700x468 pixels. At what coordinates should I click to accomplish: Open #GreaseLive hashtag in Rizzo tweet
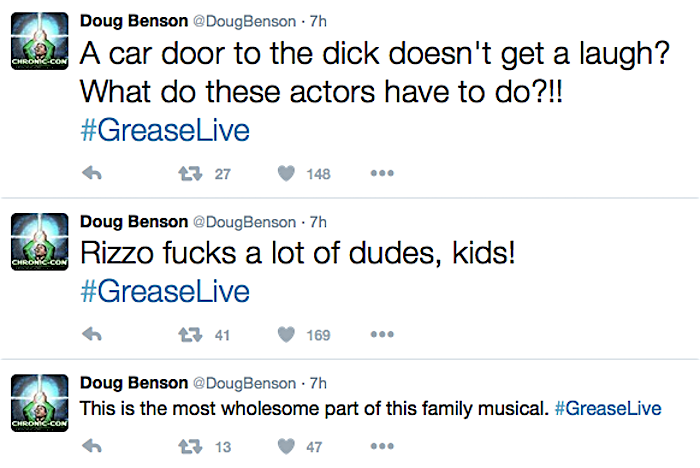[x=163, y=292]
